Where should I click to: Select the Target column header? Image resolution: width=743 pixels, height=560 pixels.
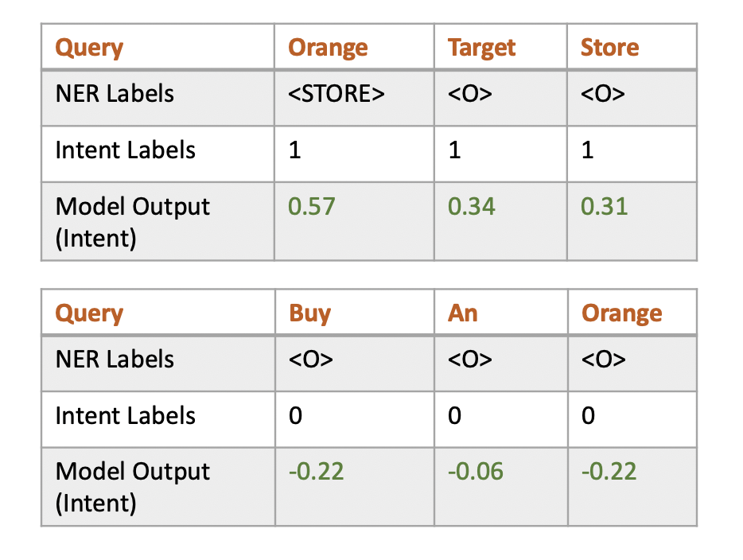(481, 48)
